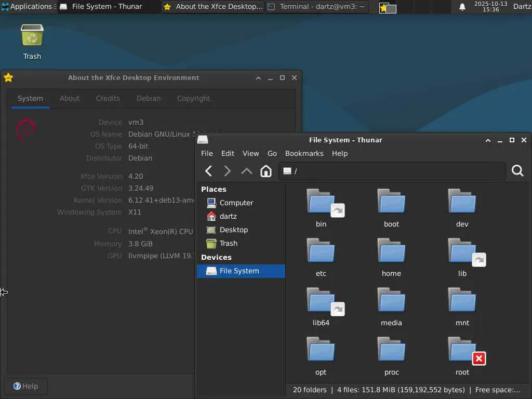Go back with Thunar back arrow

coord(209,171)
